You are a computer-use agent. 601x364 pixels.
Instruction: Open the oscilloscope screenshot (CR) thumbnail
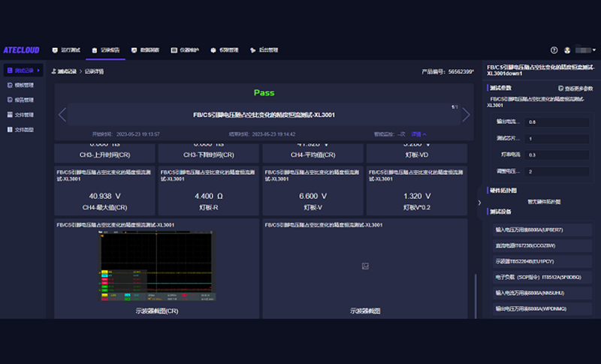(x=156, y=267)
